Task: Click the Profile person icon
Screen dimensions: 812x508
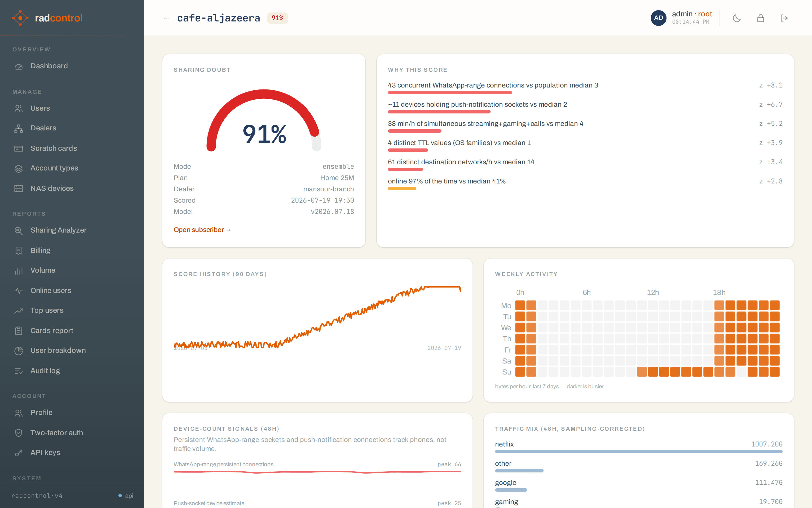Action: tap(19, 413)
